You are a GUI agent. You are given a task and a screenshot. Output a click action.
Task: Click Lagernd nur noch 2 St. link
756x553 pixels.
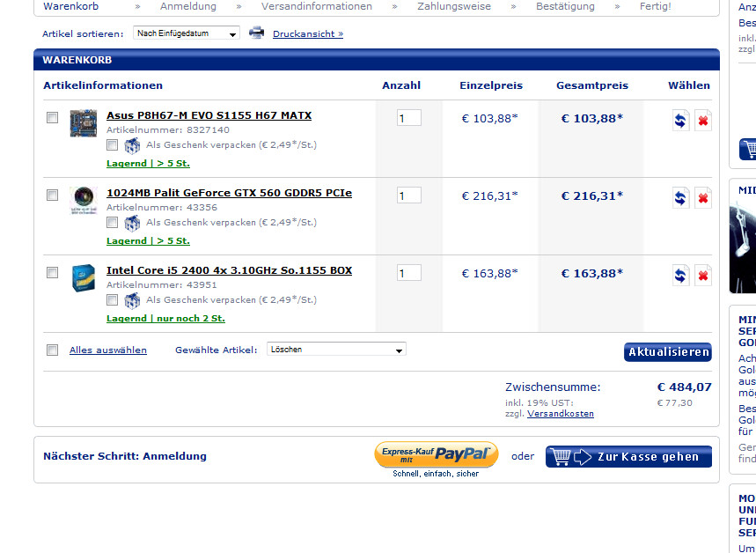[x=165, y=319]
